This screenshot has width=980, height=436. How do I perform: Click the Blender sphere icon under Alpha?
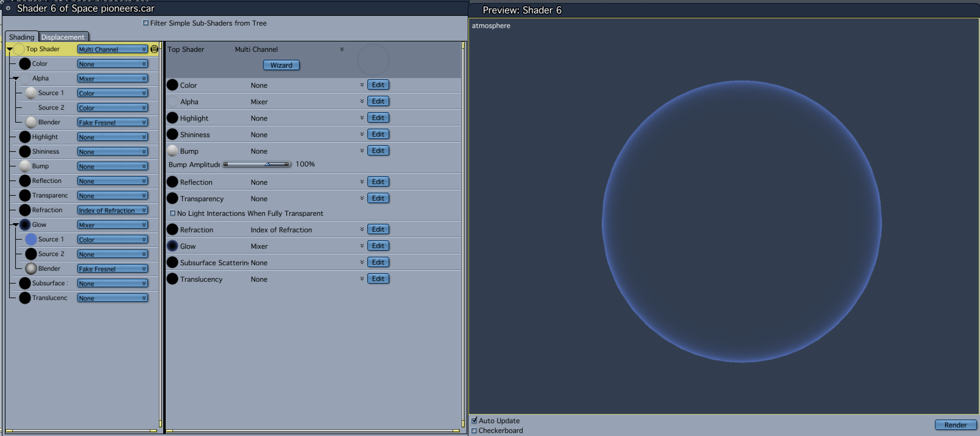point(31,122)
